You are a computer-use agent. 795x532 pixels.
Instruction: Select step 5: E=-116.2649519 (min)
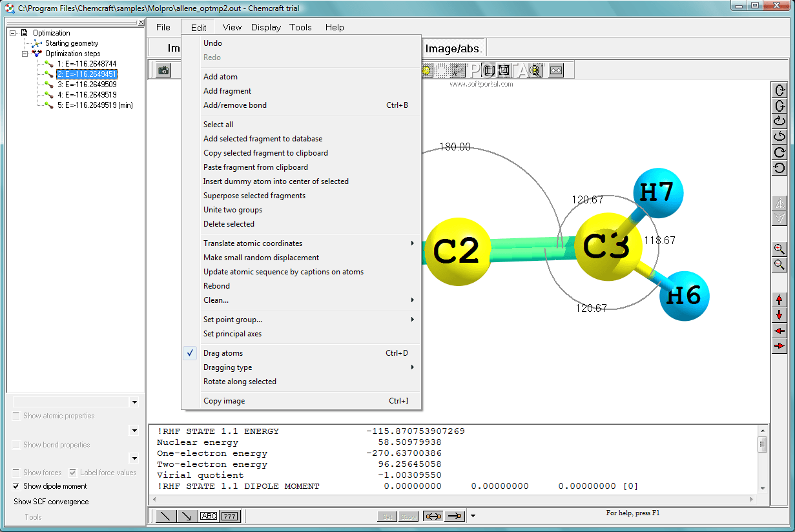[95, 105]
